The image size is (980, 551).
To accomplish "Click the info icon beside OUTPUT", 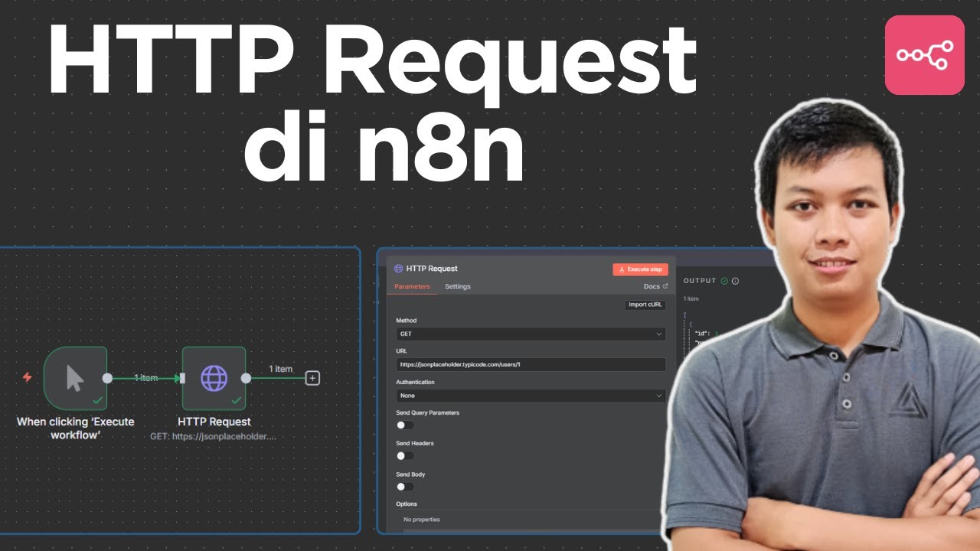I will point(735,281).
